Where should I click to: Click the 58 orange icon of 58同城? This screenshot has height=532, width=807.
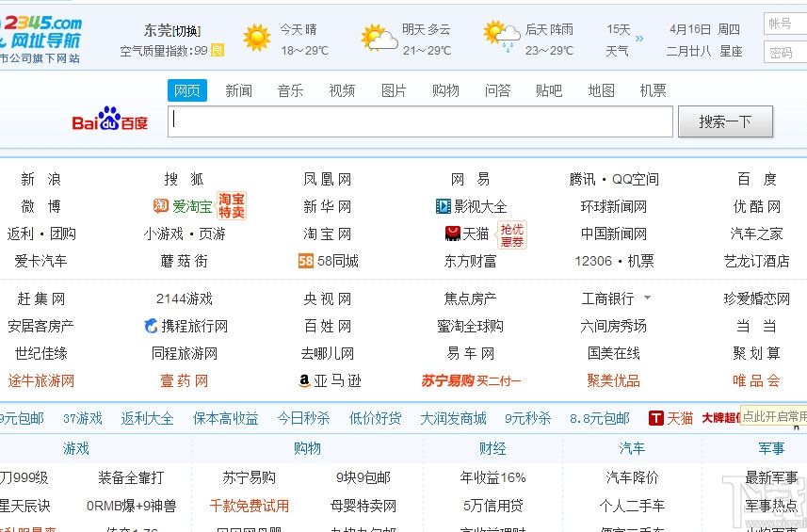pos(305,261)
